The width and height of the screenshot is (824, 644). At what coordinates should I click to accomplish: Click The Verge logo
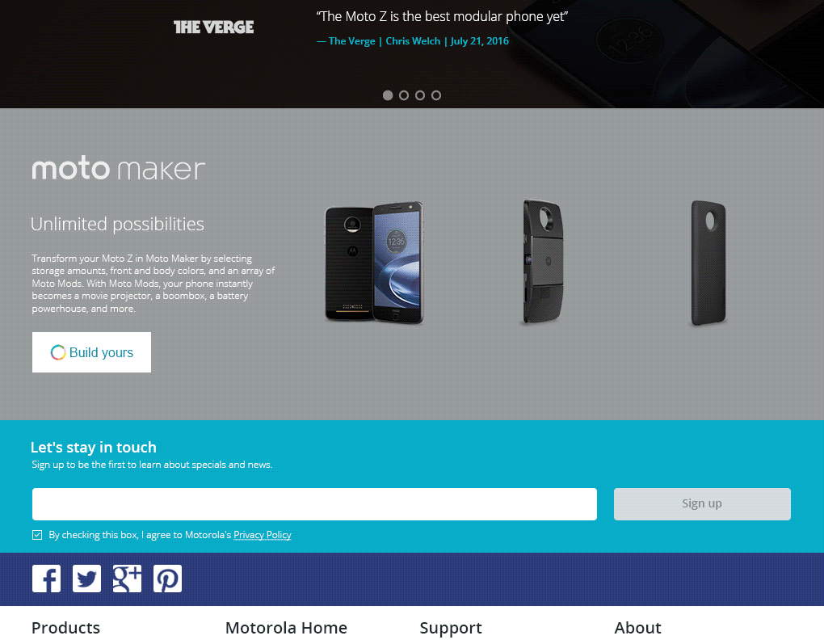(213, 27)
